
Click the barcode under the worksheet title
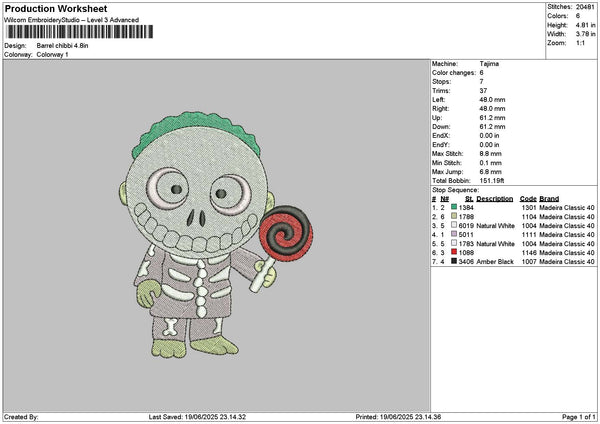[x=79, y=32]
